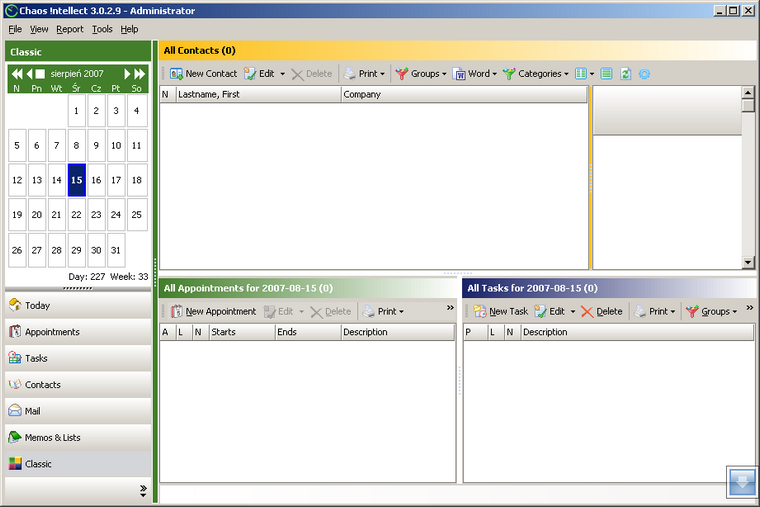Click the blue down-arrow button at bottom right

742,482
